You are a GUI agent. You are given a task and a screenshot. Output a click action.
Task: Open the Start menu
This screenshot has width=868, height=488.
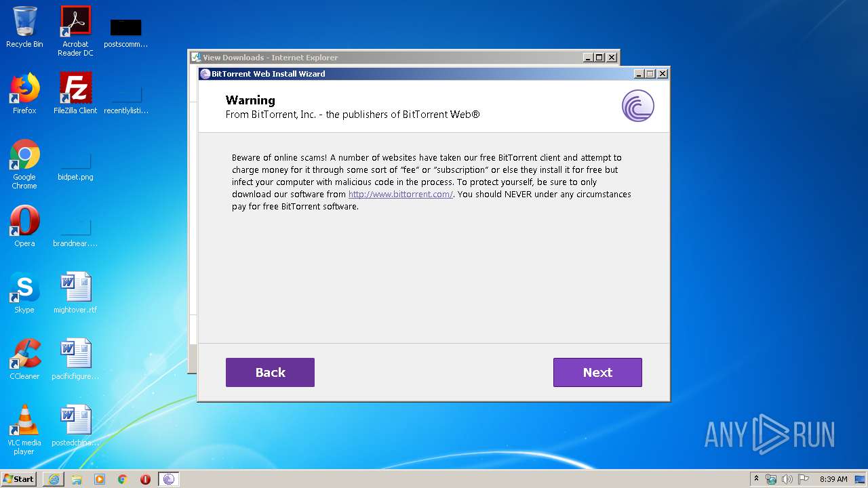coord(19,479)
